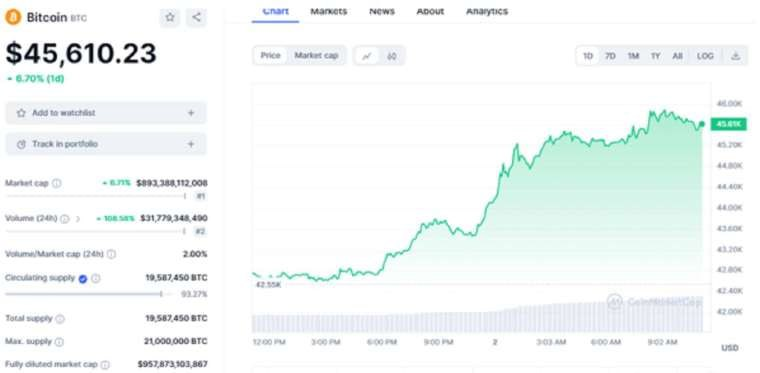This screenshot has height=373, width=760.
Task: Click Max. supply value 21,000,000 BTC
Action: click(x=175, y=342)
